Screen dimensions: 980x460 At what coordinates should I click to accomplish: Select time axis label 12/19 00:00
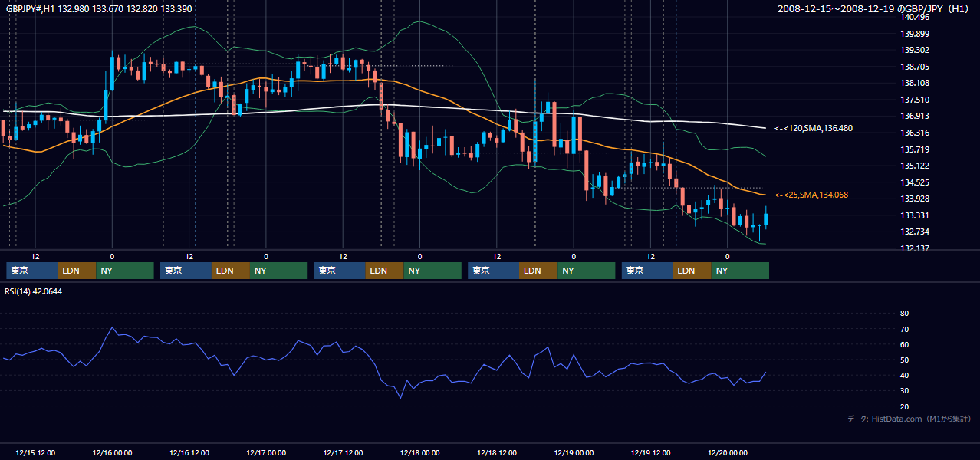(574, 452)
